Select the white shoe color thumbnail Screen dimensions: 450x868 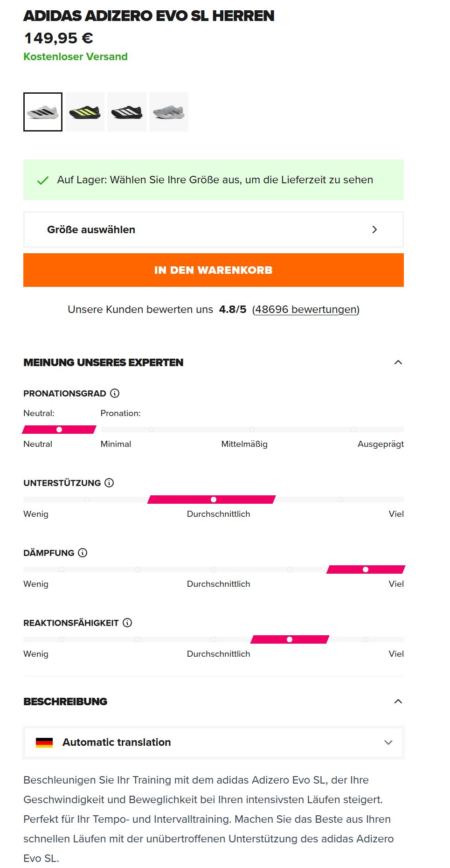pos(43,112)
